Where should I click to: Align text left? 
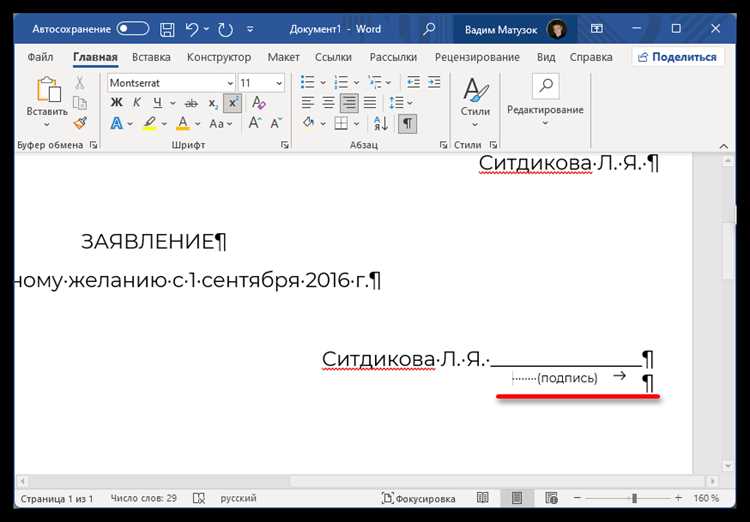click(x=308, y=102)
